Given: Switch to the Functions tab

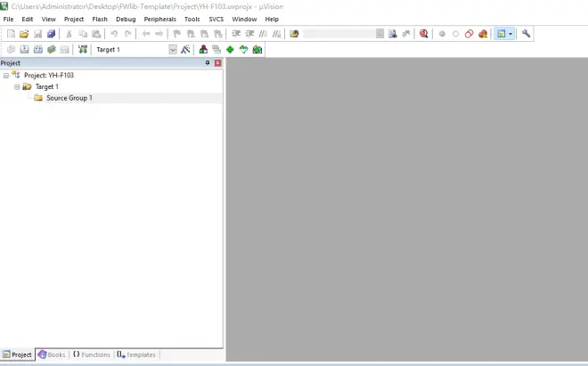Looking at the screenshot, I should tap(92, 354).
